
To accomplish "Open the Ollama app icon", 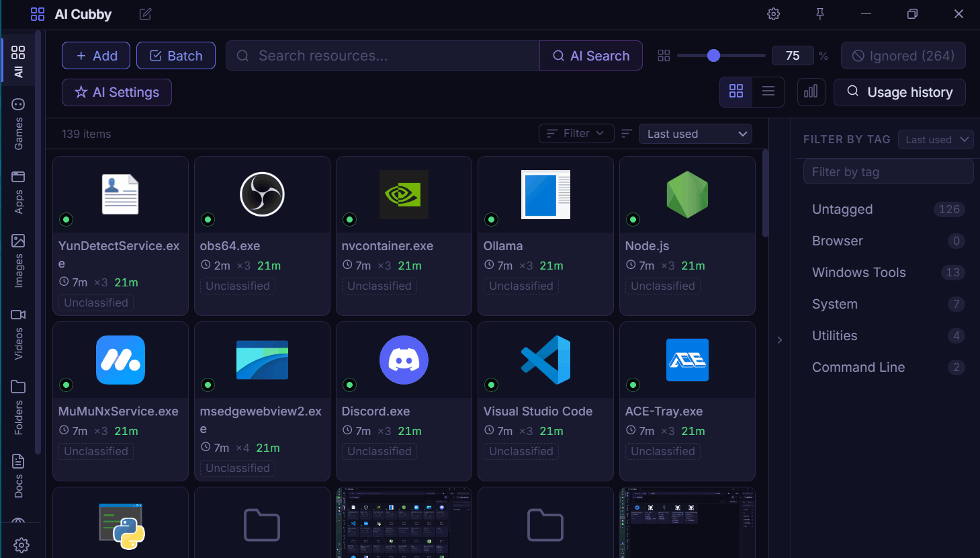I will pos(545,194).
